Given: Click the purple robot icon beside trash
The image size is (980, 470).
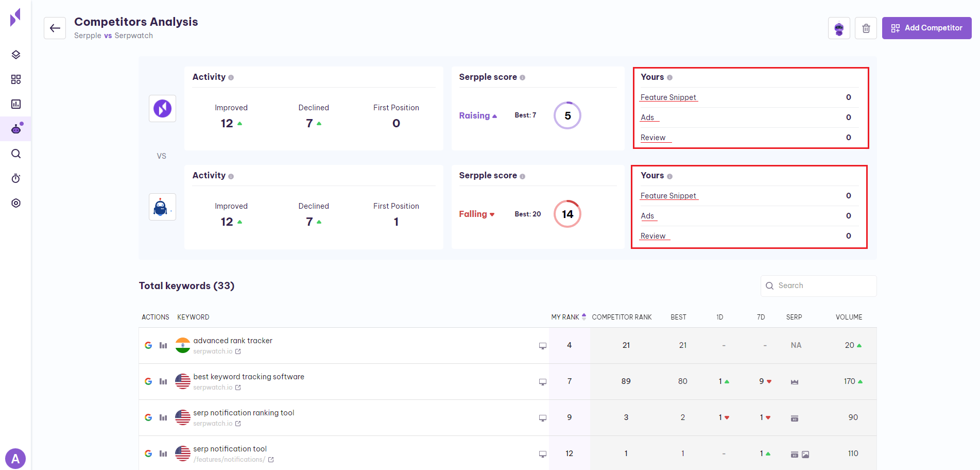Looking at the screenshot, I should 839,28.
